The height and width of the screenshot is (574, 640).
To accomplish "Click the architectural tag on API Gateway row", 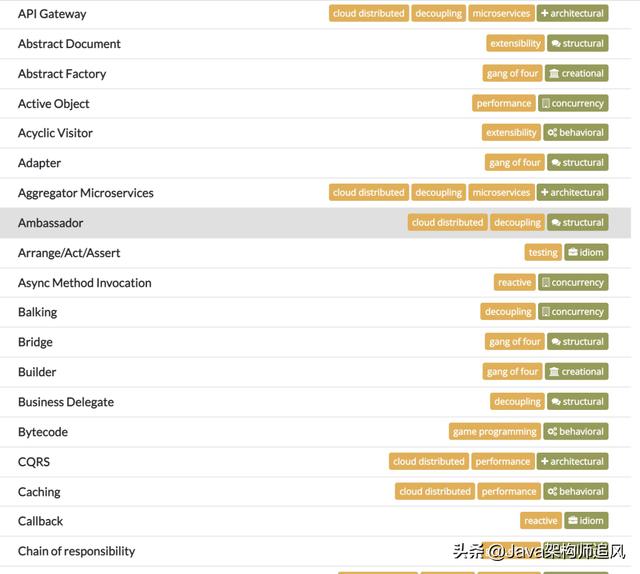I will coord(572,13).
